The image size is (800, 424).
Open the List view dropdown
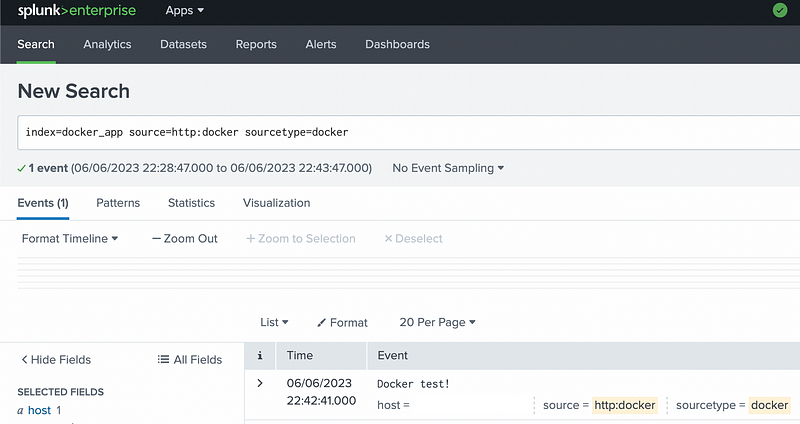tap(274, 322)
